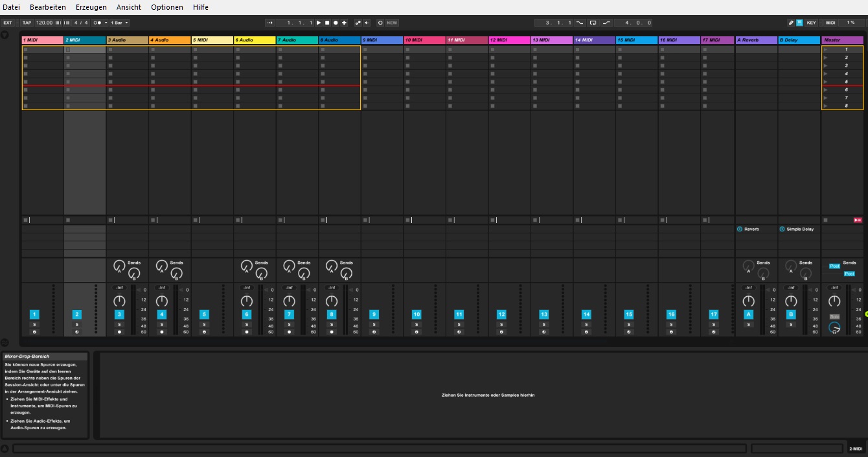Click the Master Solo cue button

point(835,316)
